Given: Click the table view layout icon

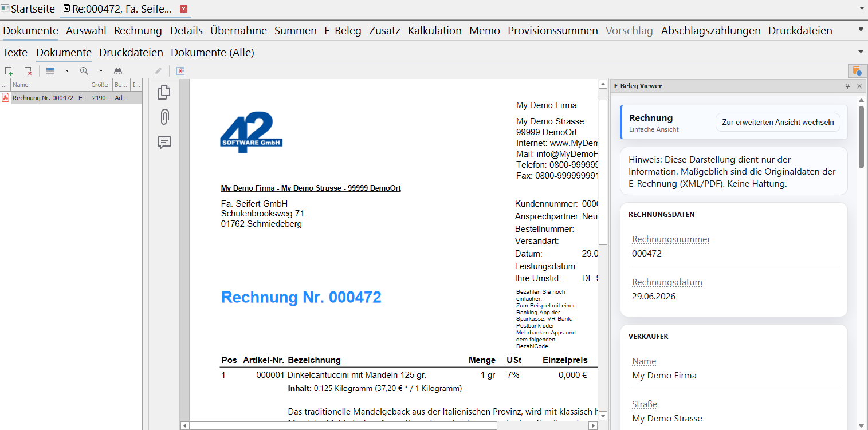Looking at the screenshot, I should click(x=50, y=71).
